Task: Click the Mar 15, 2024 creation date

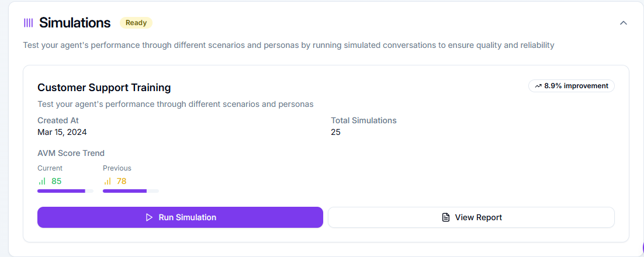Action: pyautogui.click(x=62, y=132)
